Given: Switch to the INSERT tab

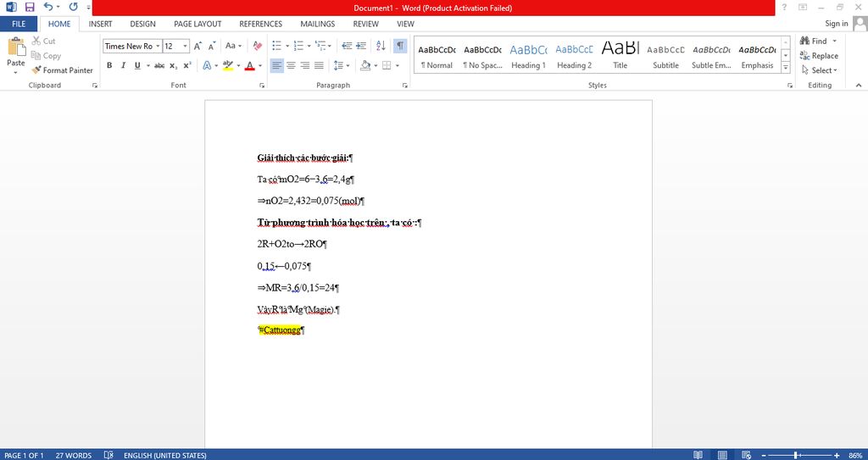Looking at the screenshot, I should [100, 24].
